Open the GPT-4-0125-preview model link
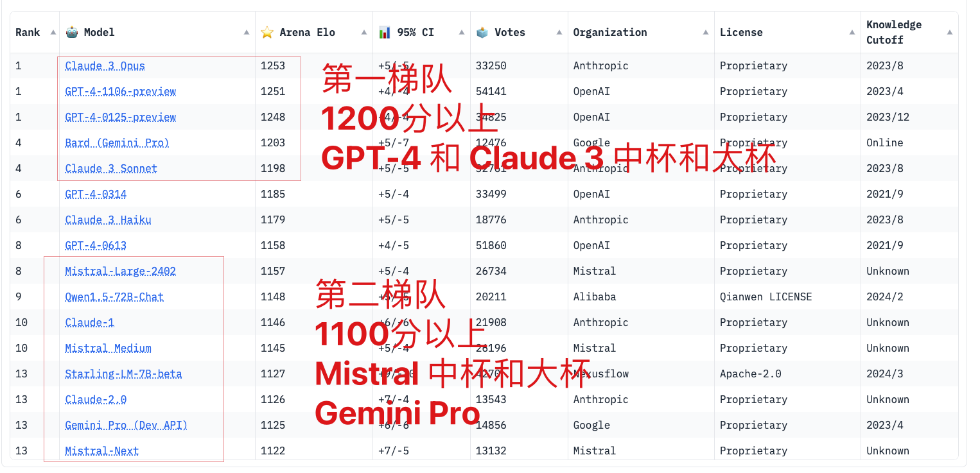The width and height of the screenshot is (980, 473). coord(121,117)
